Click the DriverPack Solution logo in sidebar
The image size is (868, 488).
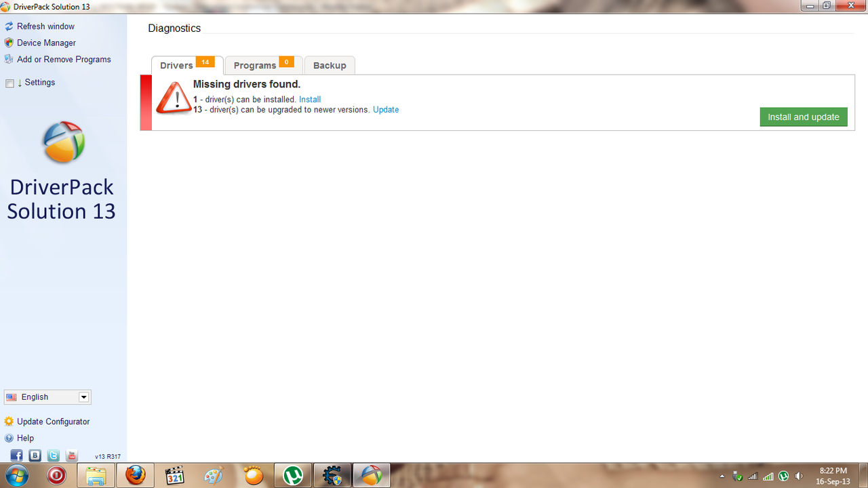coord(64,142)
